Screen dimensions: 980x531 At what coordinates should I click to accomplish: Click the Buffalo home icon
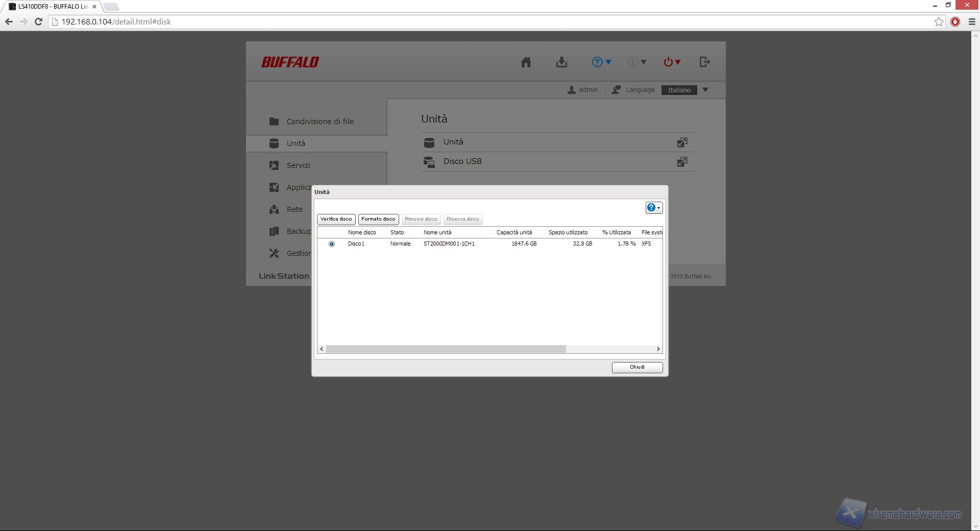pos(526,62)
